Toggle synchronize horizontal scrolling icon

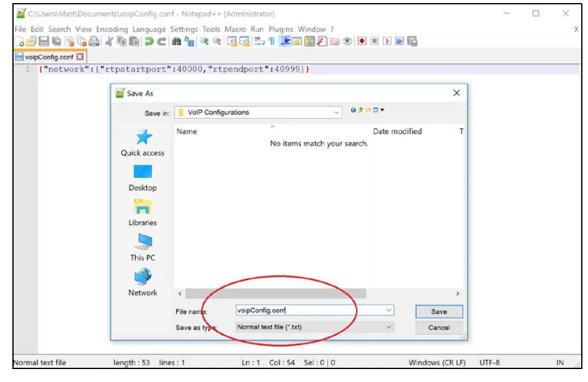(244, 41)
